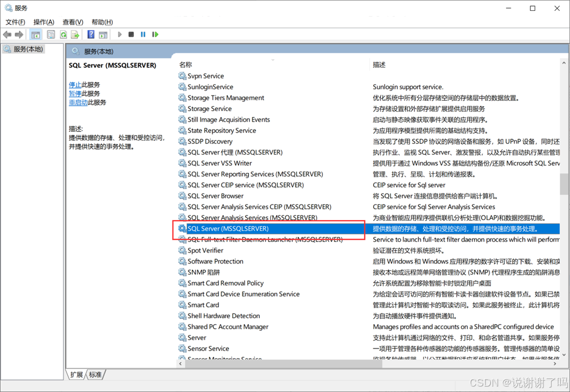
Task: Click the Refresh toolbar icon
Action: [x=63, y=35]
